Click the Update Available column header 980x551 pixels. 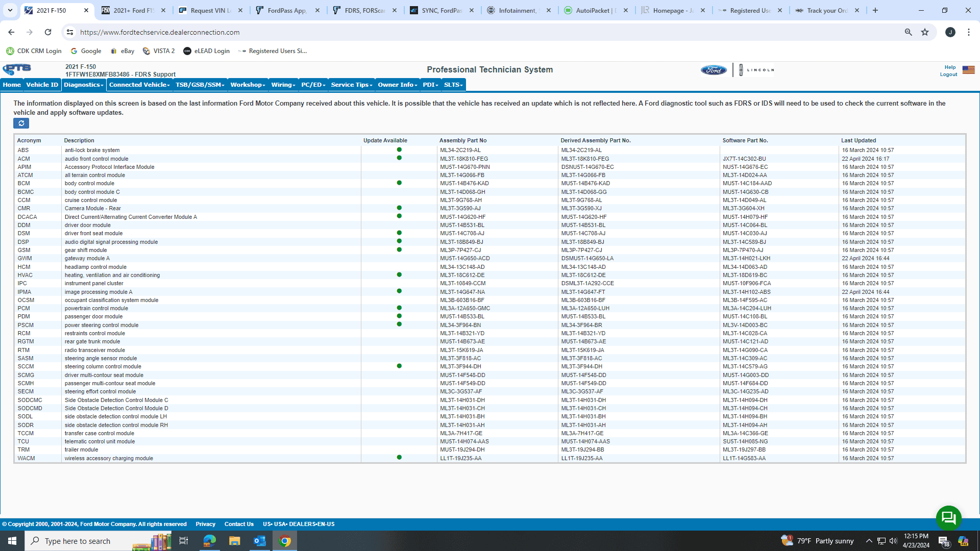coord(385,140)
